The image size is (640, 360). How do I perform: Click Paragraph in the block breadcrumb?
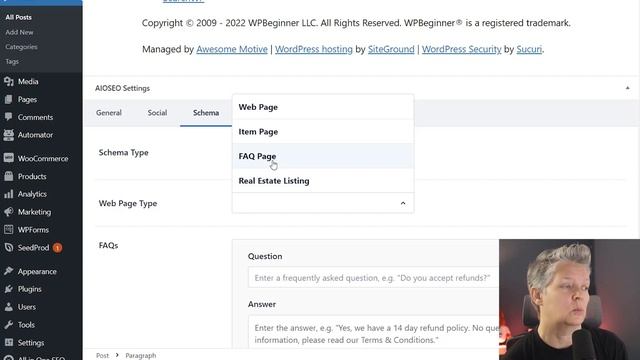point(140,356)
